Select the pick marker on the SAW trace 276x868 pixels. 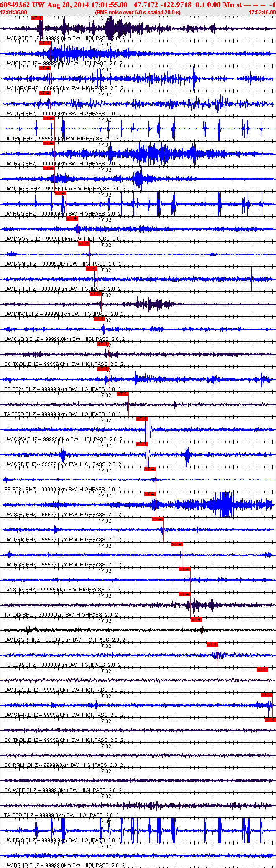click(x=150, y=494)
